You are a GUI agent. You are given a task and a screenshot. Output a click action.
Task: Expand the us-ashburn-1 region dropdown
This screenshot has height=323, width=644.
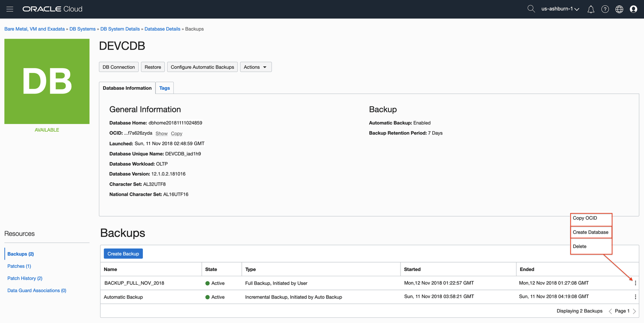[560, 9]
